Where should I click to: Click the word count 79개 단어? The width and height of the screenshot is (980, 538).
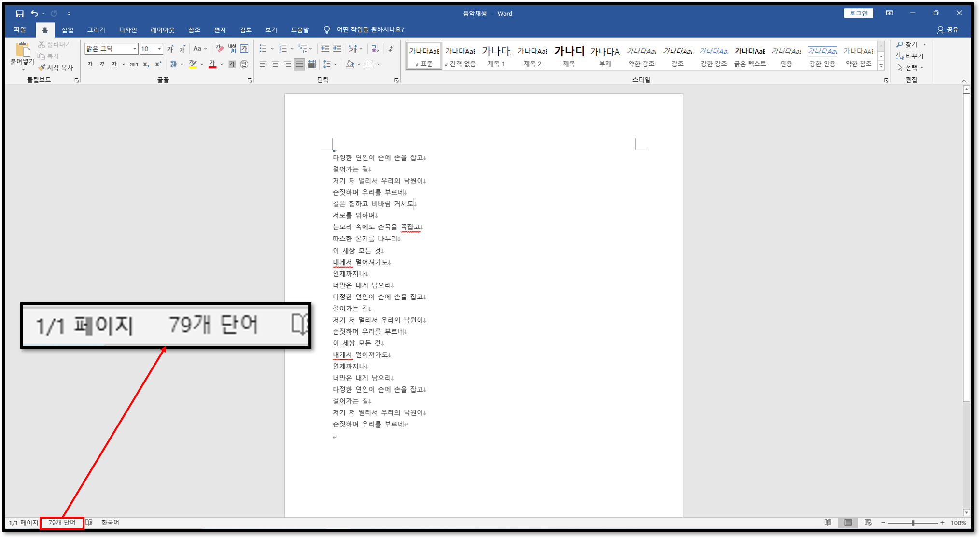[x=62, y=523]
